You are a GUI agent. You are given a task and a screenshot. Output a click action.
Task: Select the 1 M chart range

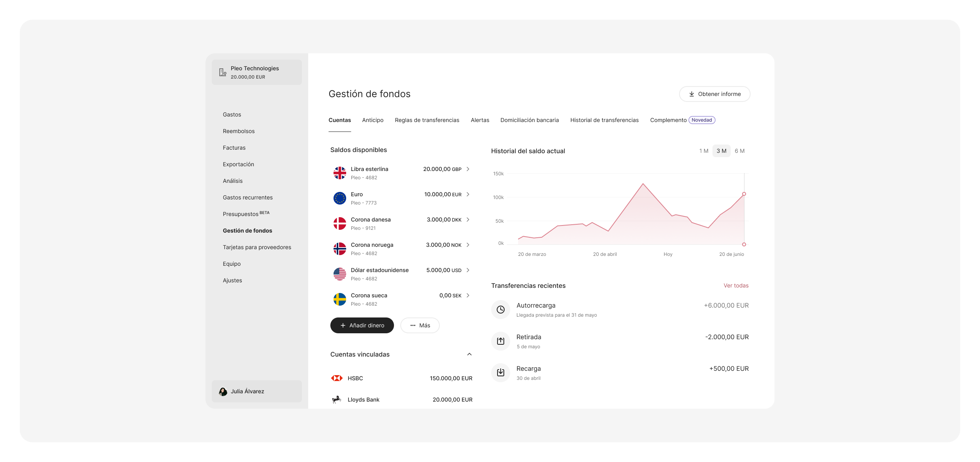point(703,151)
